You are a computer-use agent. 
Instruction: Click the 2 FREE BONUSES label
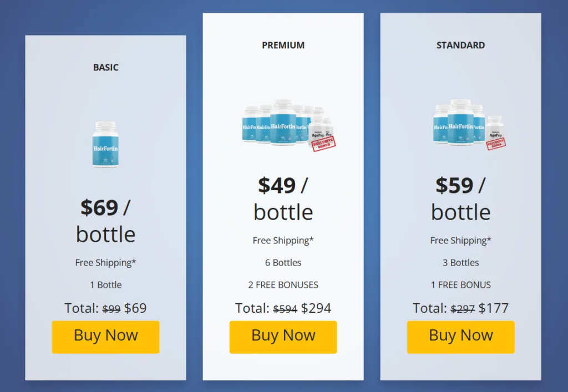[283, 284]
